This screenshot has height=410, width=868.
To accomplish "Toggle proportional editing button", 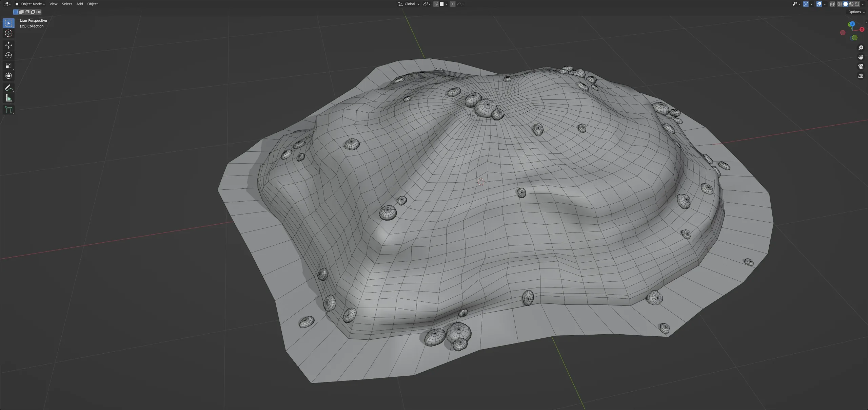I will tap(453, 4).
